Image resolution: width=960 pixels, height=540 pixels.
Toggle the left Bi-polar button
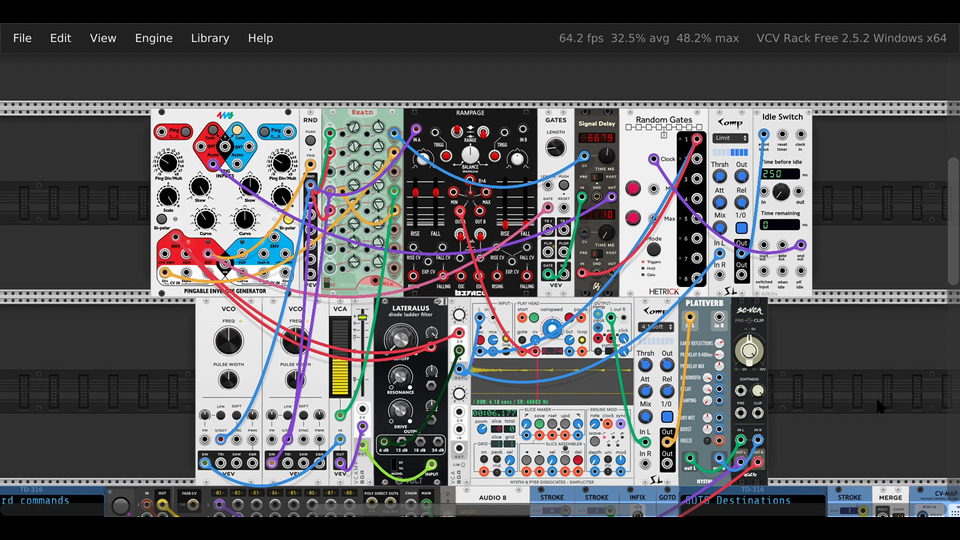(x=162, y=219)
